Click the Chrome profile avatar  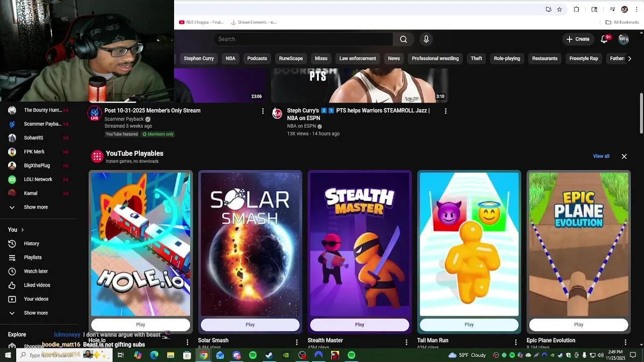(x=624, y=10)
